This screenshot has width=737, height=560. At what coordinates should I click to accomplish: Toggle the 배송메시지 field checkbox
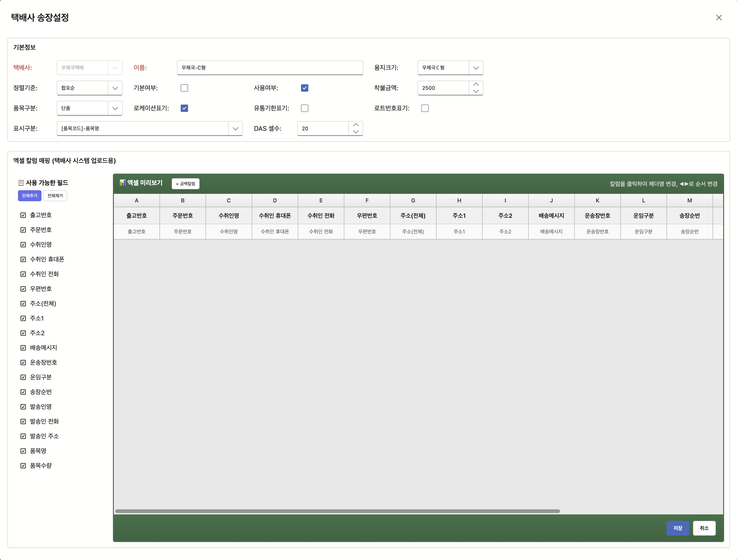(x=23, y=348)
